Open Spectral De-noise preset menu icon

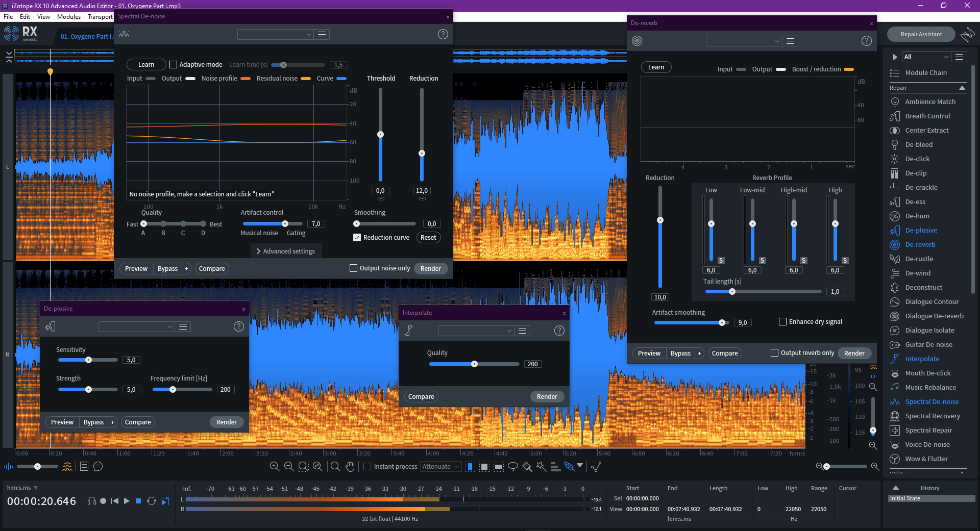point(322,34)
